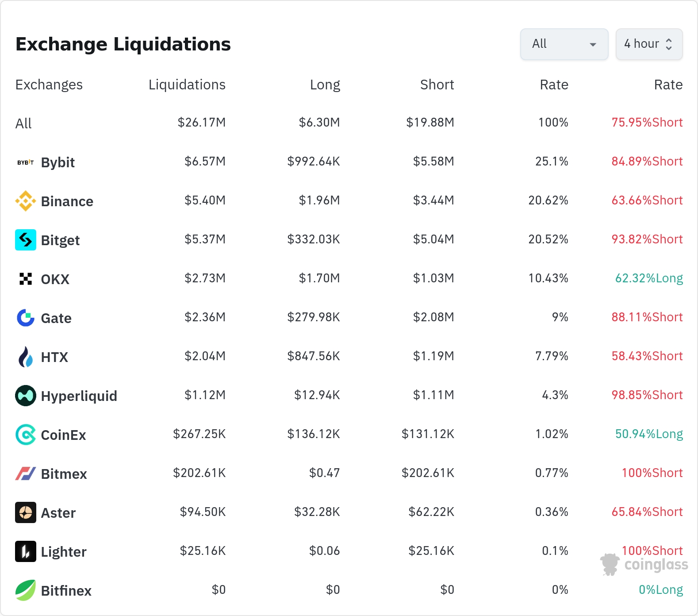This screenshot has height=616, width=698.
Task: Open the All symbols dropdown
Action: 564,44
